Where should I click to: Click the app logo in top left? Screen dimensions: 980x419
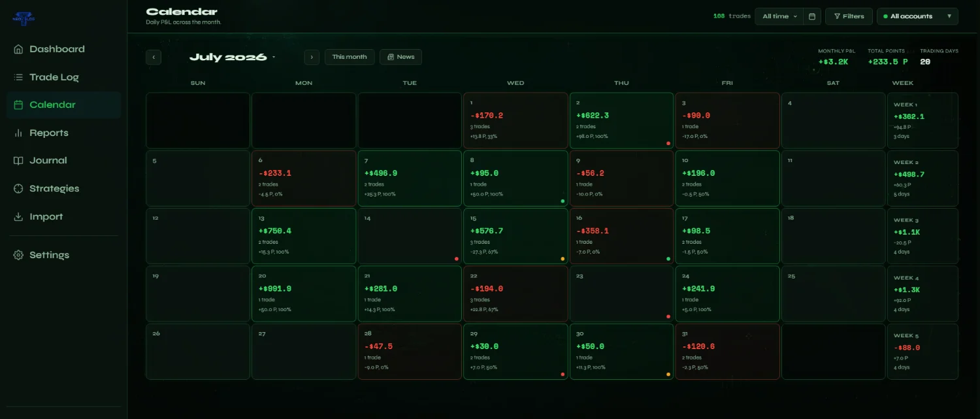pyautogui.click(x=24, y=18)
